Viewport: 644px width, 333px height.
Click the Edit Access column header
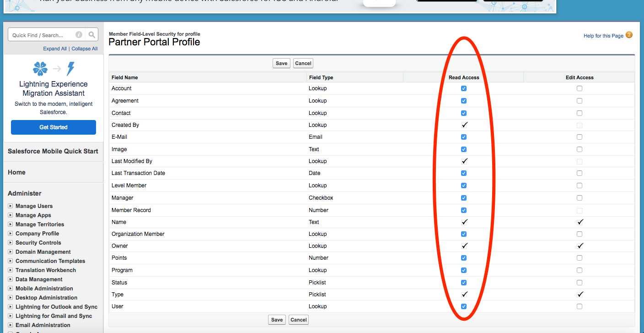coord(580,77)
